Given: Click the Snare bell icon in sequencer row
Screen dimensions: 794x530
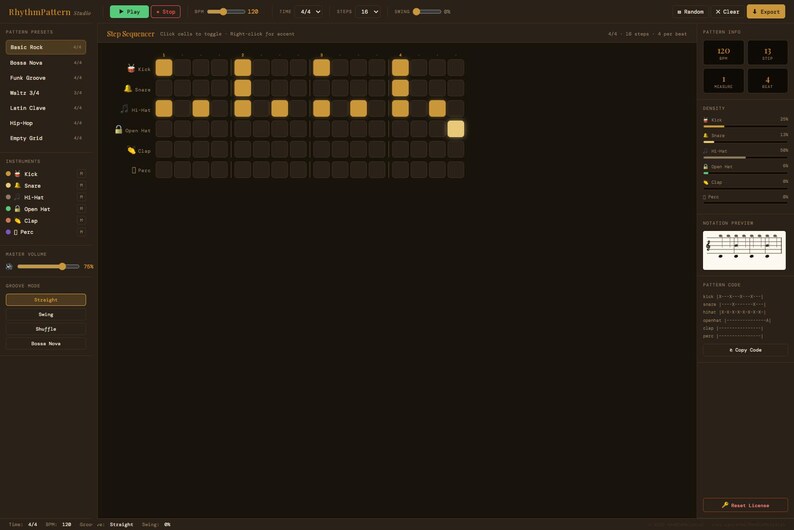Looking at the screenshot, I should coord(128,89).
